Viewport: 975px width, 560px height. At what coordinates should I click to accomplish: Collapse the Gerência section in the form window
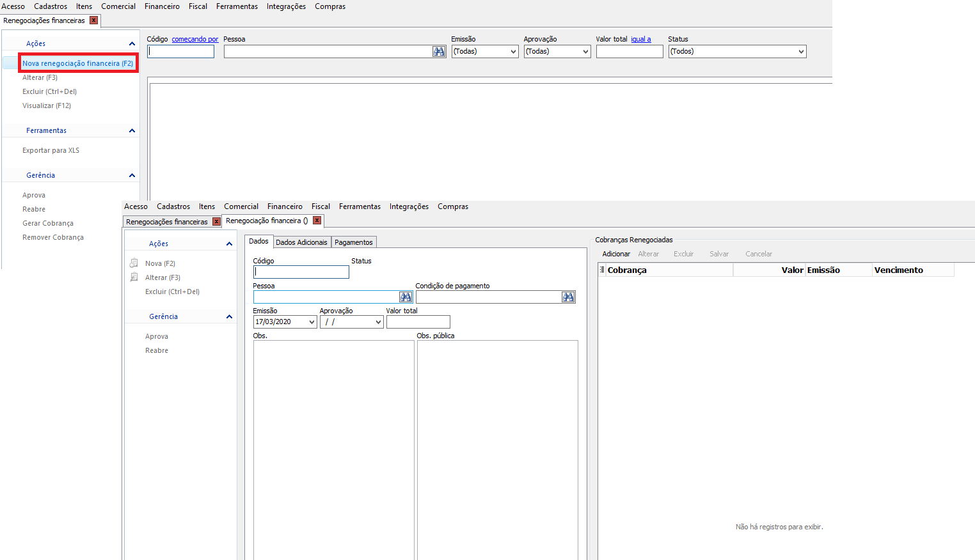pyautogui.click(x=229, y=316)
